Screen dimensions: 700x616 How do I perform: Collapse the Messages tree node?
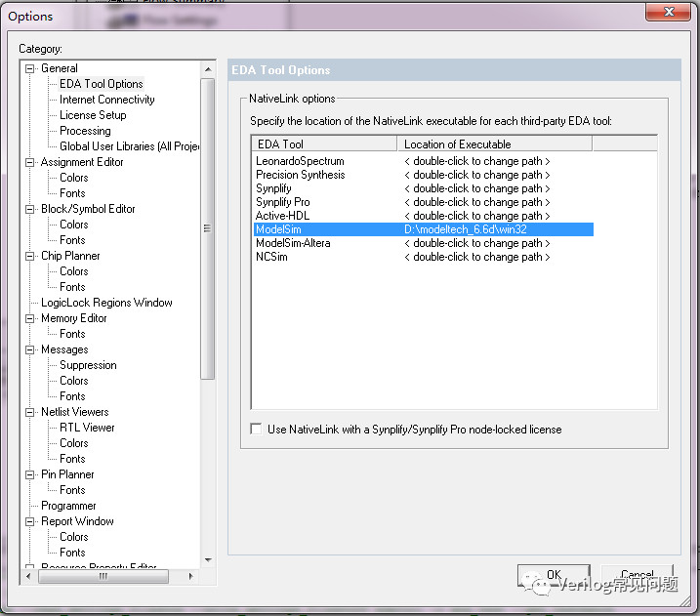click(x=30, y=349)
